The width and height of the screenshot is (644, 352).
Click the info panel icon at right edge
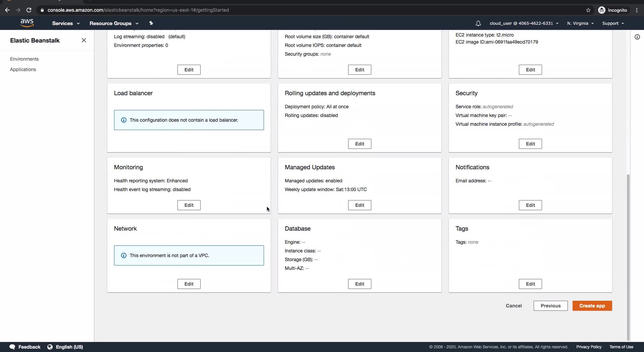pos(637,37)
